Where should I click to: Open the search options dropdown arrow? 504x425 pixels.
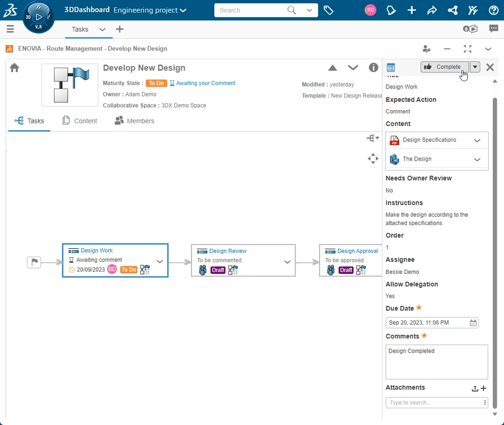[x=309, y=10]
